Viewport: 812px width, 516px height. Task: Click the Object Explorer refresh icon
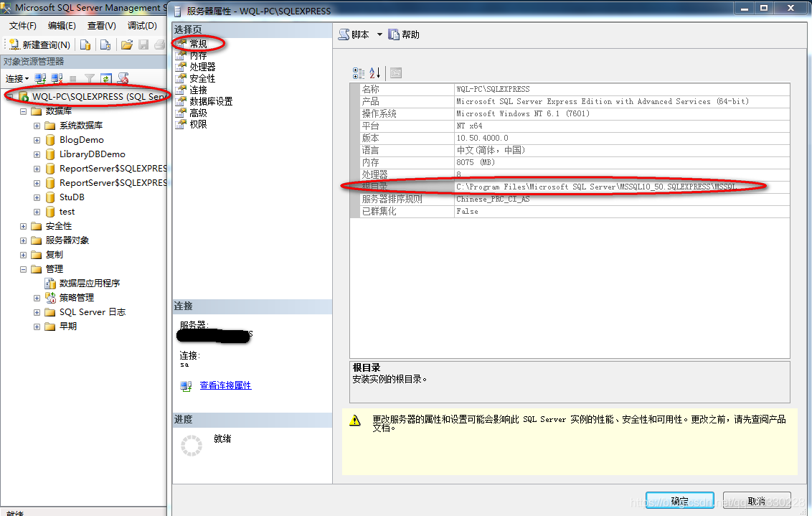(106, 79)
